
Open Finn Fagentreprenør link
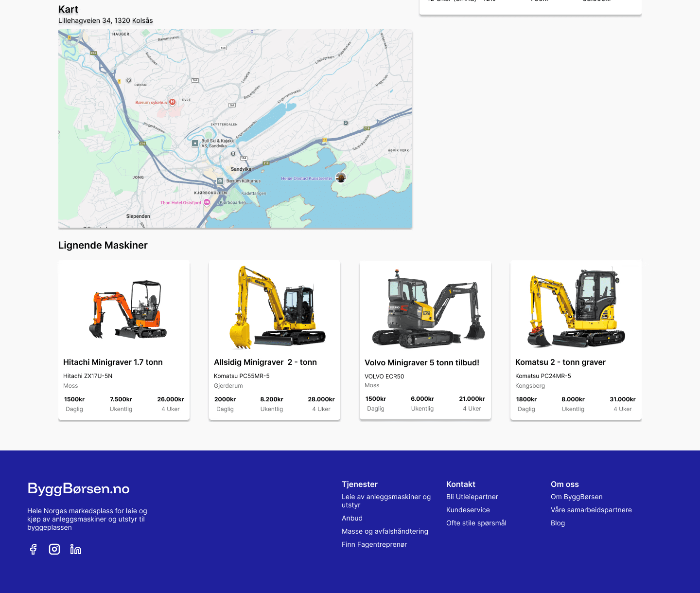tap(374, 544)
